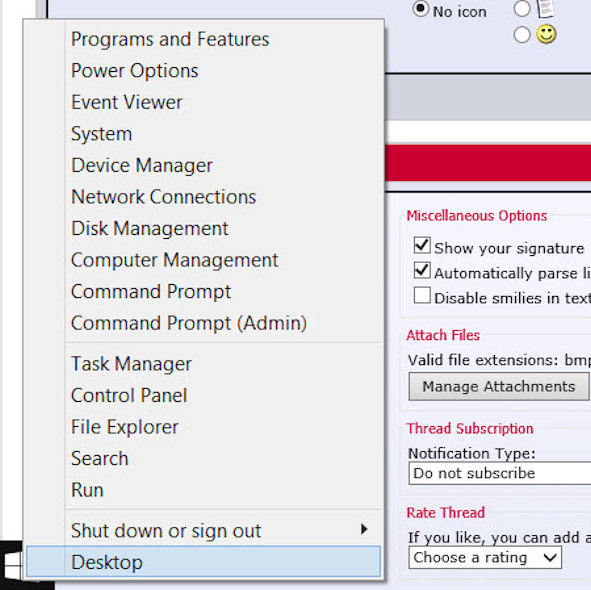Enable Disable smilies in text
The height and width of the screenshot is (590, 591).
422,296
